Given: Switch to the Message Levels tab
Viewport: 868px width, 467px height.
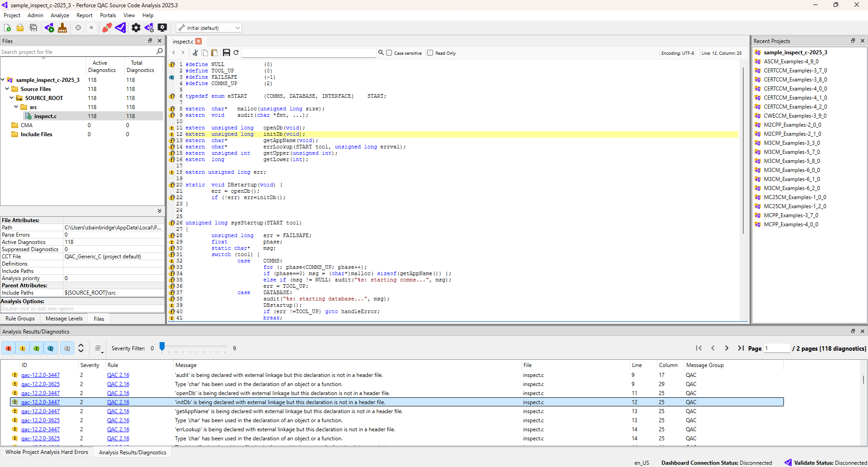Looking at the screenshot, I should (x=64, y=319).
